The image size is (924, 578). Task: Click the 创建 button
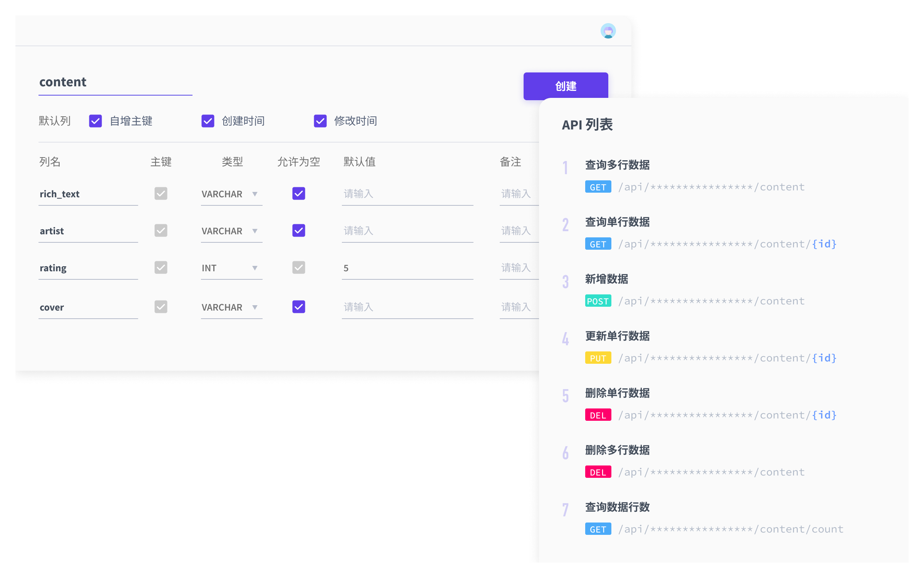pos(565,86)
